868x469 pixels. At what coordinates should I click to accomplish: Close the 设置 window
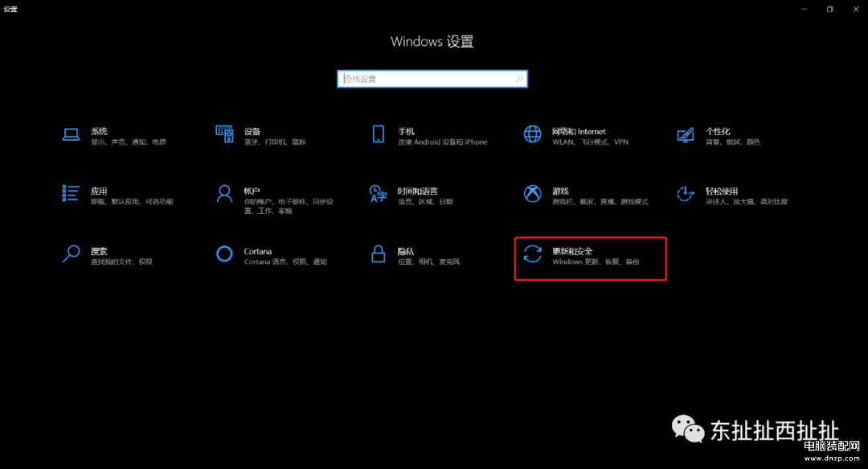(x=856, y=9)
